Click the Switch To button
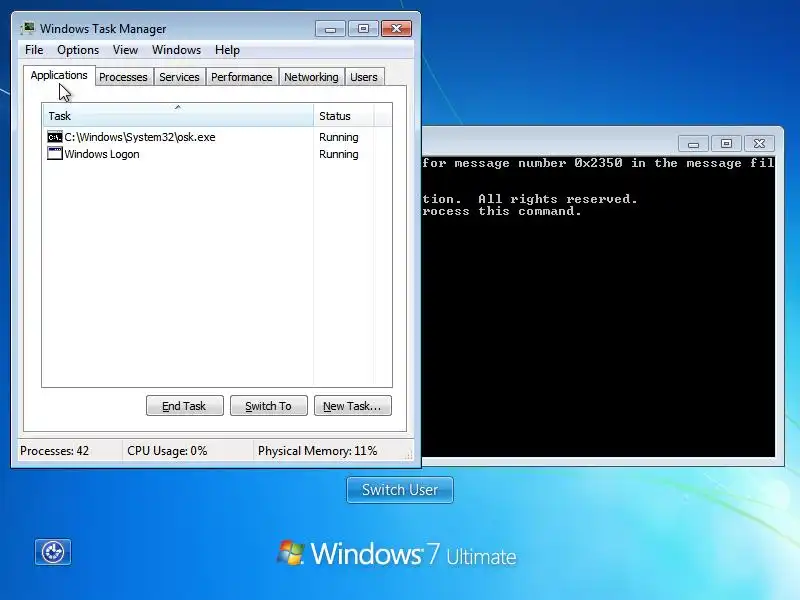Viewport: 800px width, 600px height. point(269,406)
